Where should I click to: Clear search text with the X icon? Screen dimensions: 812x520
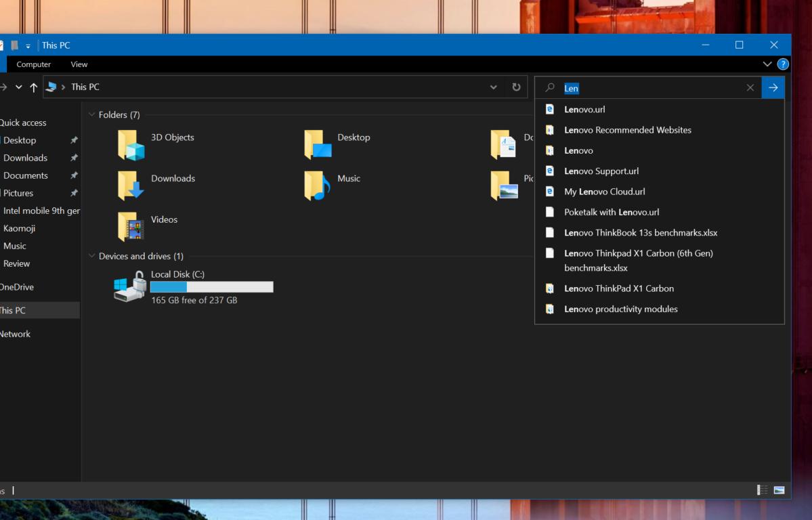750,88
